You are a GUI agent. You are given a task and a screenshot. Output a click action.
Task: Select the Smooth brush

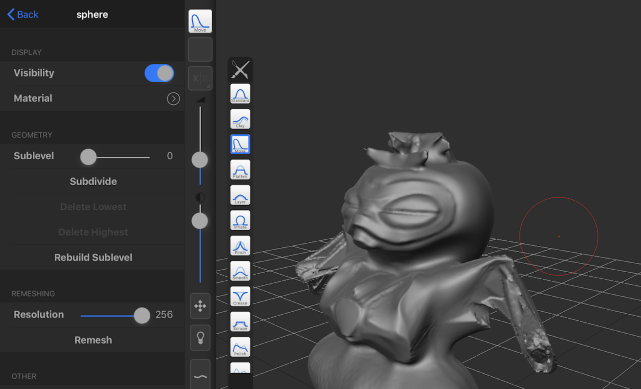click(240, 271)
